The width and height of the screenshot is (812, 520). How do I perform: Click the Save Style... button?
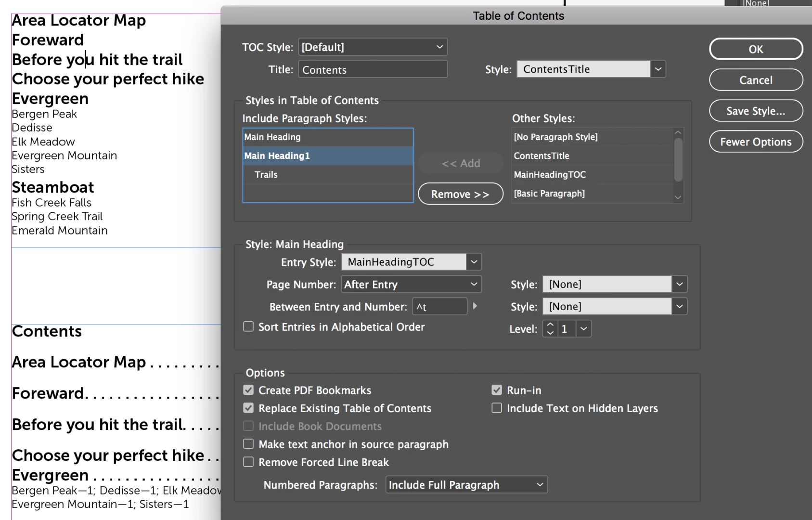[x=756, y=111]
